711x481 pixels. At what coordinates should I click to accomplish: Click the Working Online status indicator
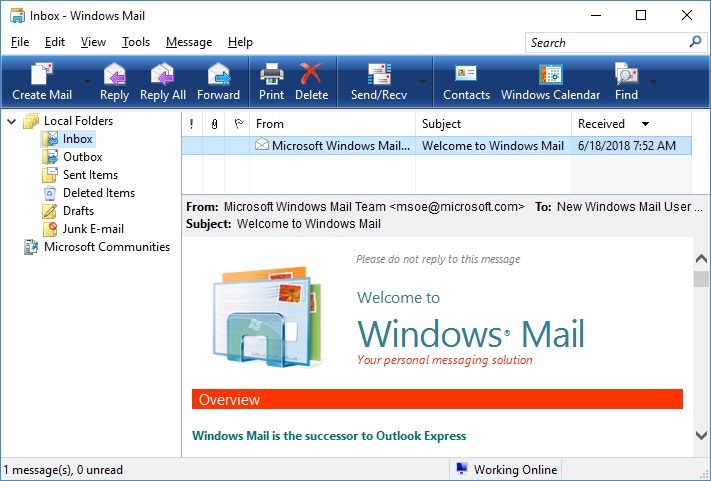coord(506,470)
